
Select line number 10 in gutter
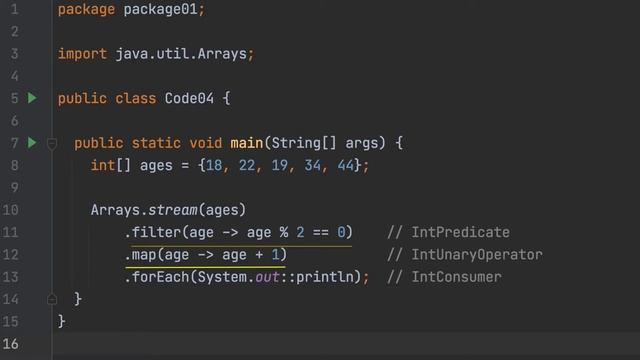pyautogui.click(x=10, y=210)
